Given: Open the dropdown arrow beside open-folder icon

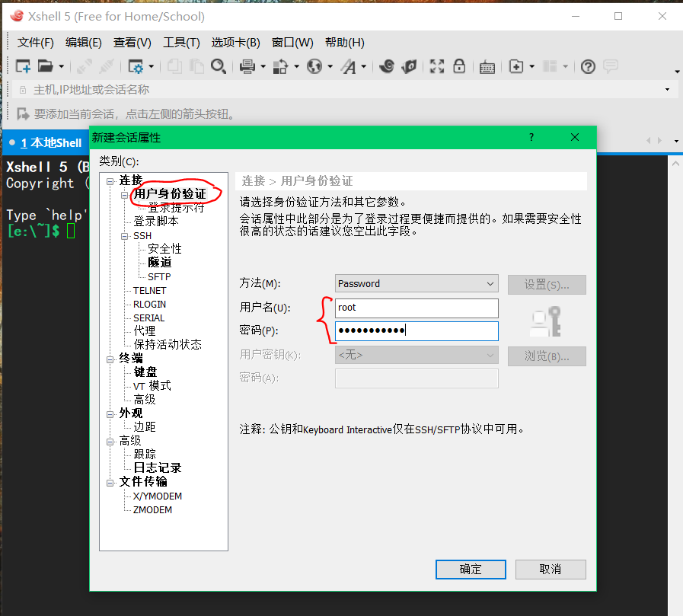Looking at the screenshot, I should [x=61, y=67].
